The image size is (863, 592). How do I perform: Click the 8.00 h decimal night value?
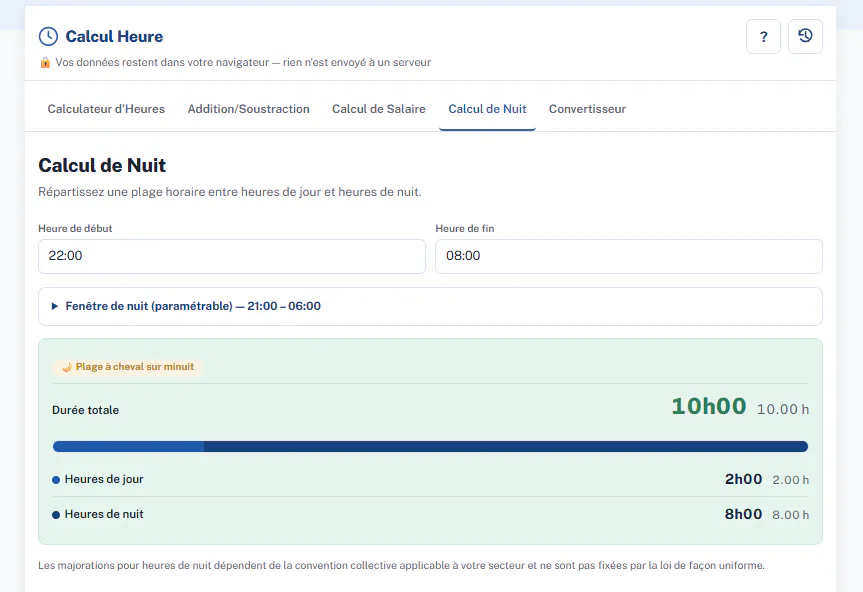(x=790, y=515)
